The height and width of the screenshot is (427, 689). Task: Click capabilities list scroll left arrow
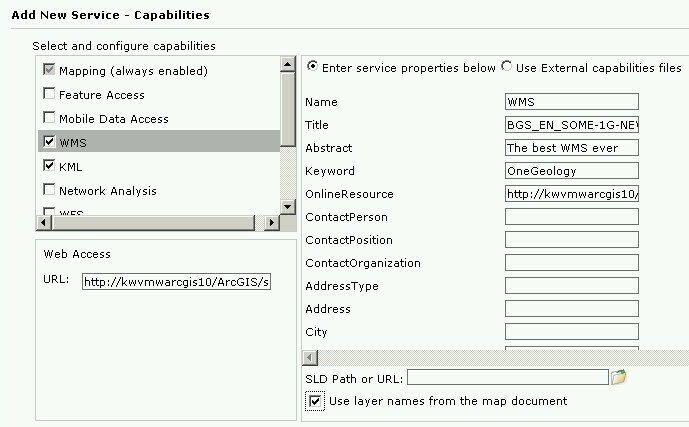[x=43, y=223]
